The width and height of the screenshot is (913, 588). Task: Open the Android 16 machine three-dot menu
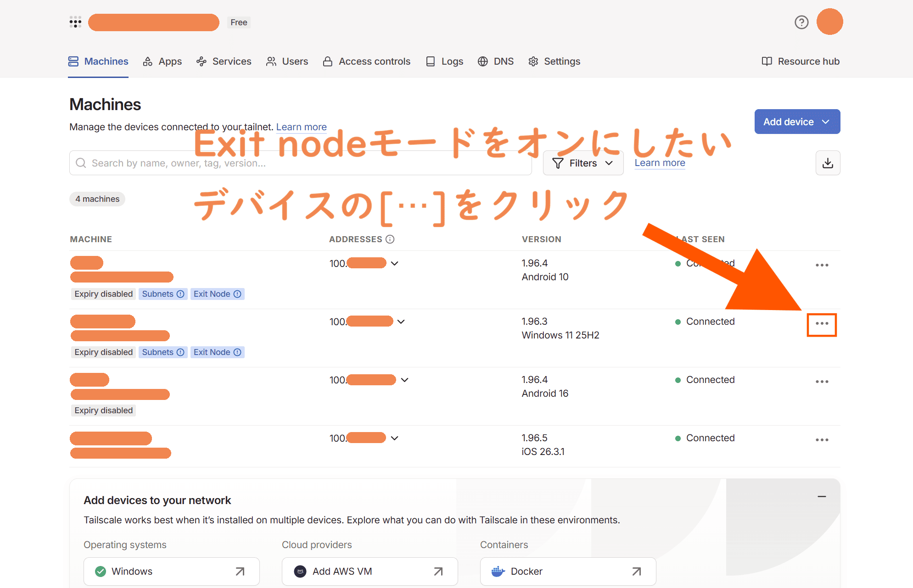(822, 382)
